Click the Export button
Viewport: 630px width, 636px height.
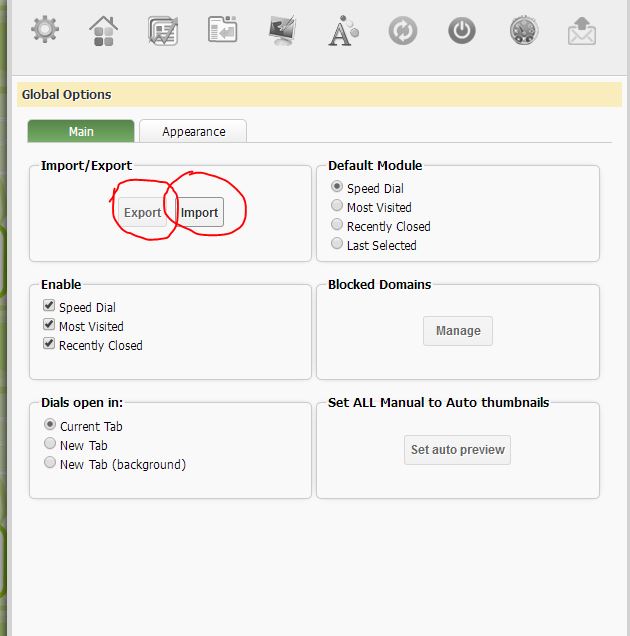[142, 212]
